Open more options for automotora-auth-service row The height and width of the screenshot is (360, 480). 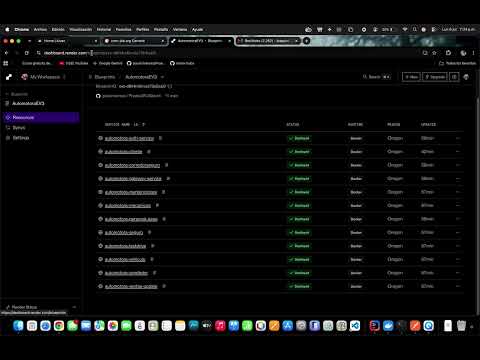pyautogui.click(x=458, y=138)
